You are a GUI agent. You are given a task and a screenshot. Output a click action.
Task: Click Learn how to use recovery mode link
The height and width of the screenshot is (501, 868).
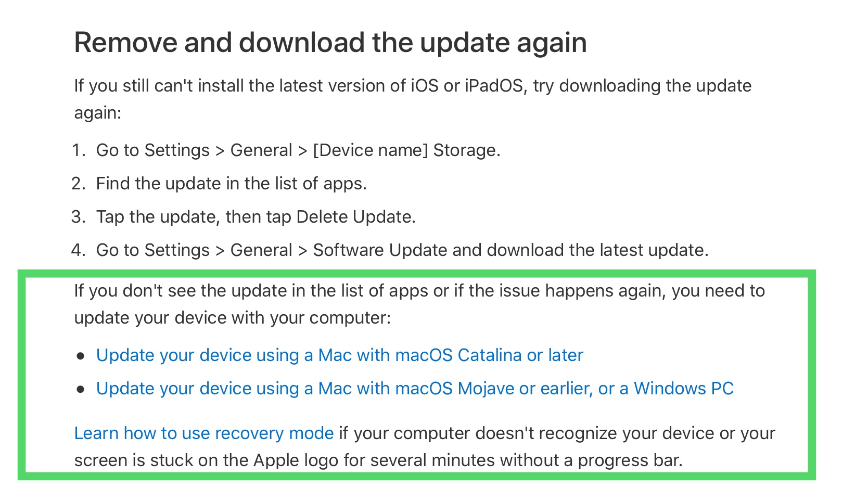tap(204, 433)
